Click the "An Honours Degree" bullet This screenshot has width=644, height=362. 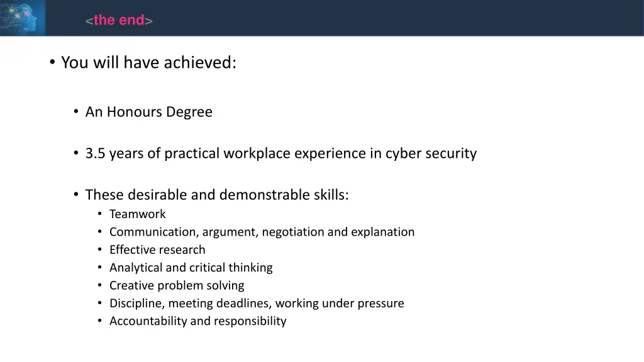point(148,112)
